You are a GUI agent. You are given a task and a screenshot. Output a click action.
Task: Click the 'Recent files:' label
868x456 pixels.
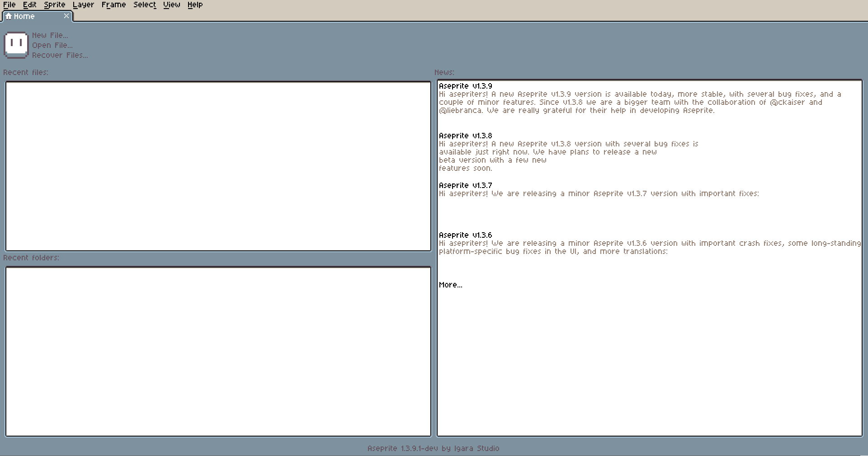pos(26,72)
